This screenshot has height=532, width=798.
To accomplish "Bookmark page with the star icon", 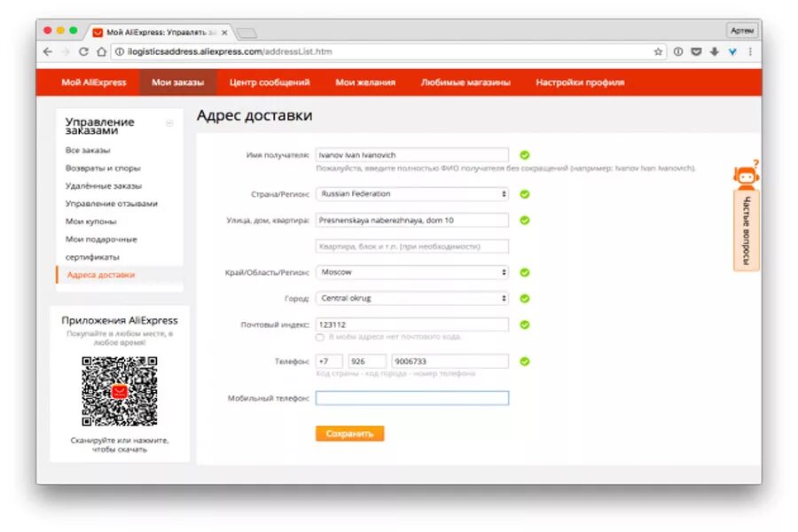I will click(x=658, y=52).
